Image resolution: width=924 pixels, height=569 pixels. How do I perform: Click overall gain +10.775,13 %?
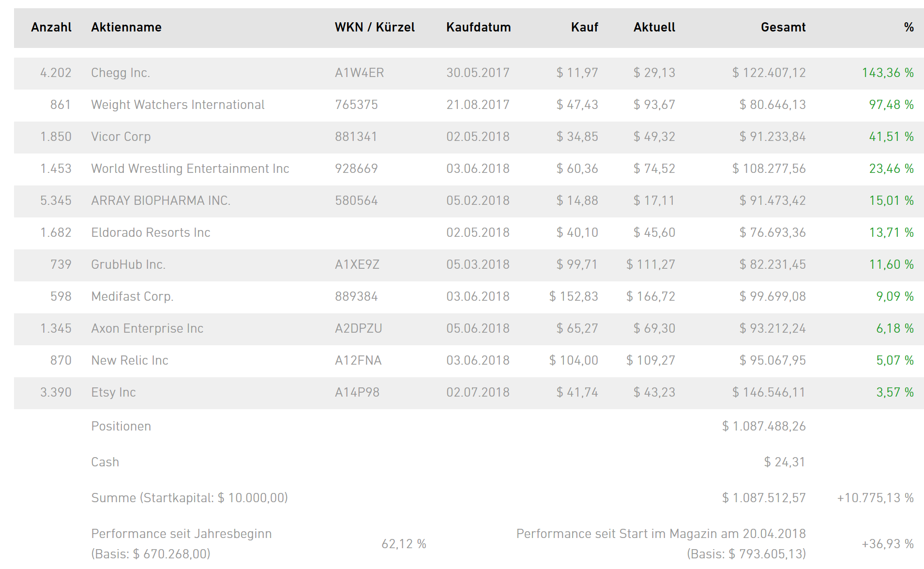875,498
